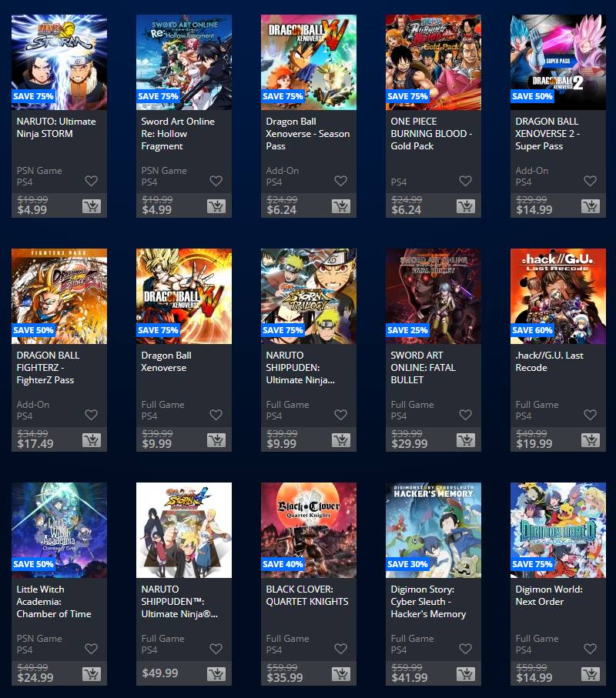The width and height of the screenshot is (616, 698).
Task: Add Dragon Ball Xenoverse Season Pass to cart
Action: [341, 206]
